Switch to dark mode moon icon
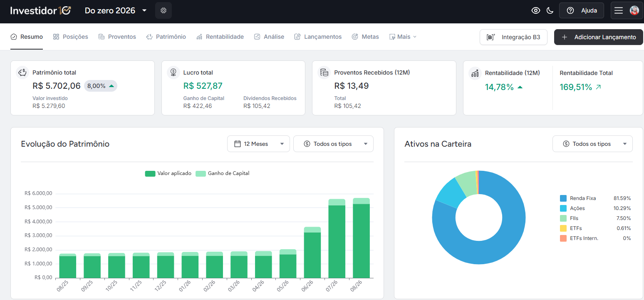 [x=550, y=10]
